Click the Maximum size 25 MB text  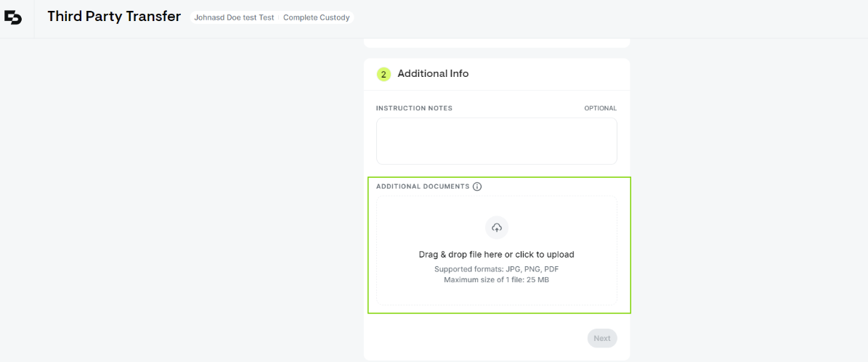[497, 280]
